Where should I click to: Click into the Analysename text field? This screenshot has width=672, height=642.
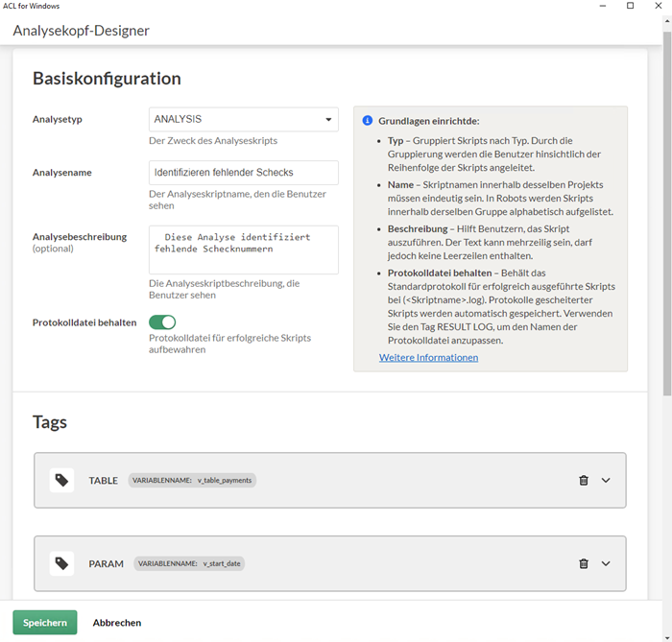point(244,173)
